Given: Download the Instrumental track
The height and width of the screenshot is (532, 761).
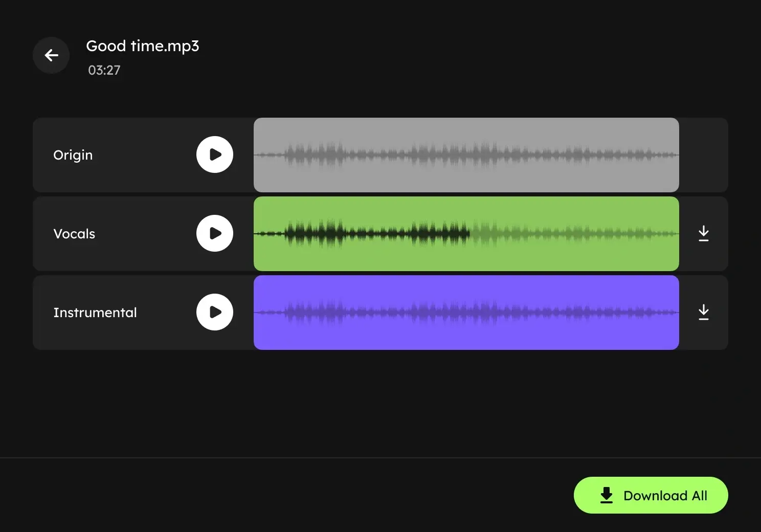Looking at the screenshot, I should [704, 312].
